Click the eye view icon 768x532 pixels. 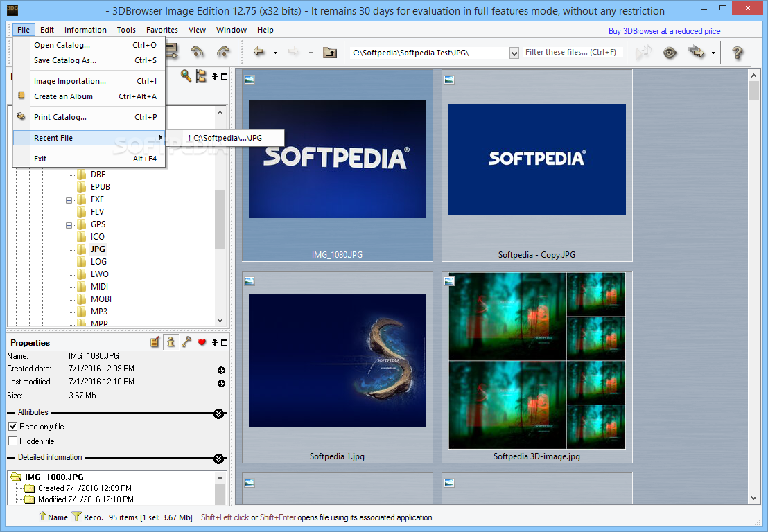click(670, 53)
